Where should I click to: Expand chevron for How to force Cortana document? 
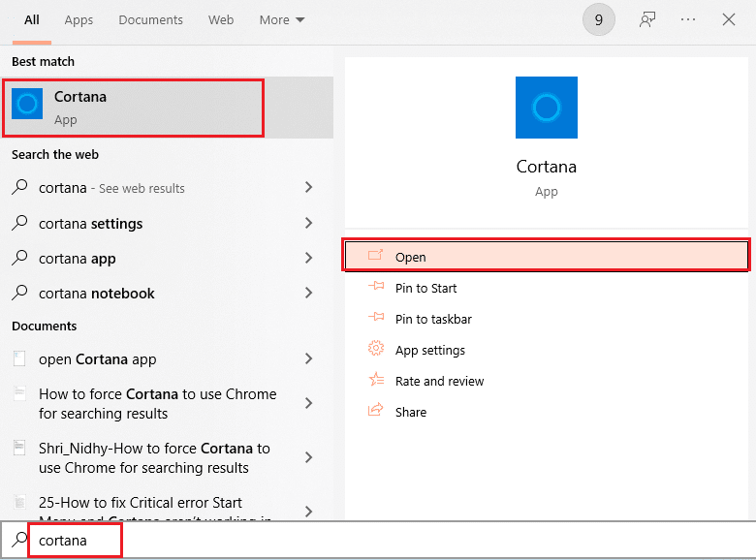[x=308, y=403]
